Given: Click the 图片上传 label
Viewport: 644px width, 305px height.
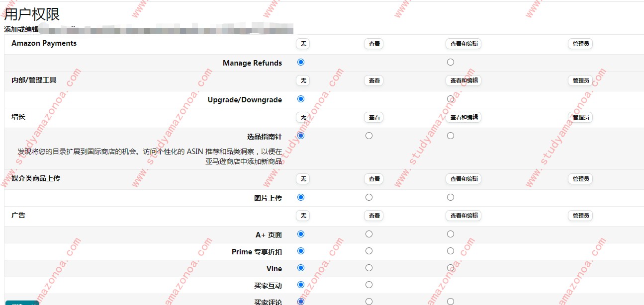Looking at the screenshot, I should point(268,198).
